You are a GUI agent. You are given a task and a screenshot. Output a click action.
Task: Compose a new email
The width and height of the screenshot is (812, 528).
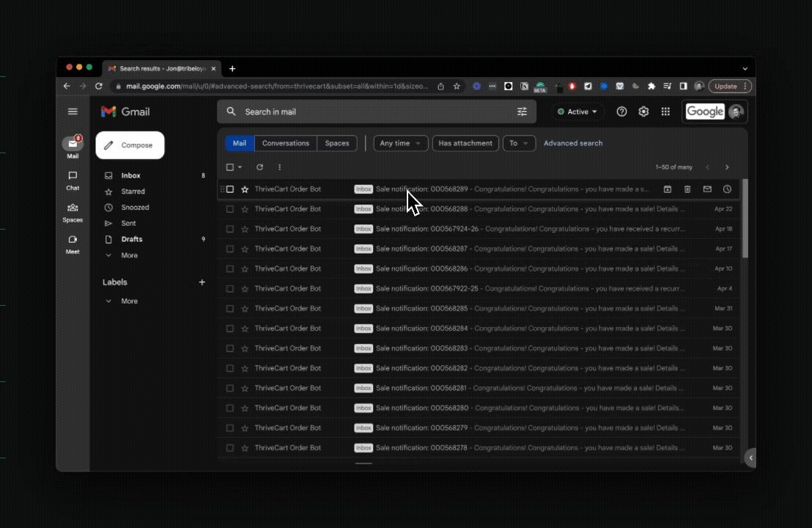coord(130,145)
